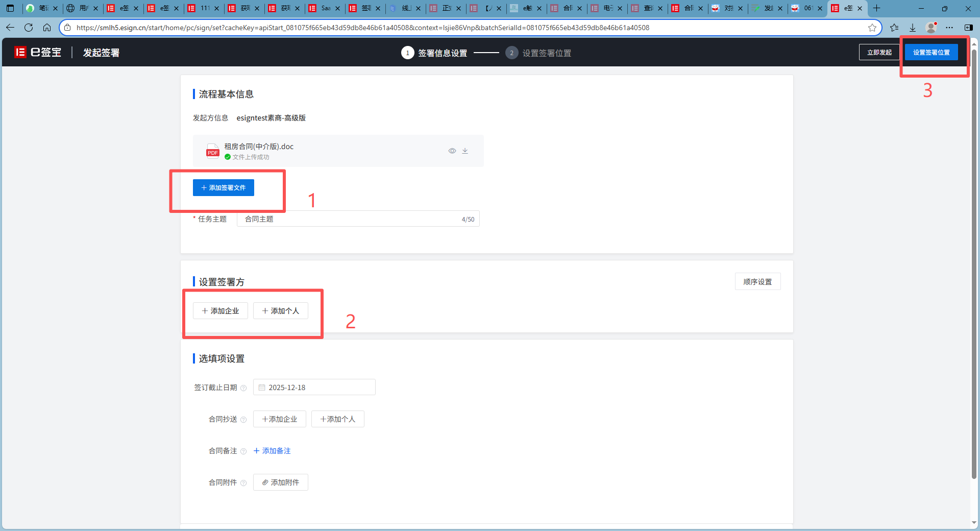Viewport: 980px width, 531px height.
Task: Click the blue 设置签署位置 button
Action: [932, 52]
